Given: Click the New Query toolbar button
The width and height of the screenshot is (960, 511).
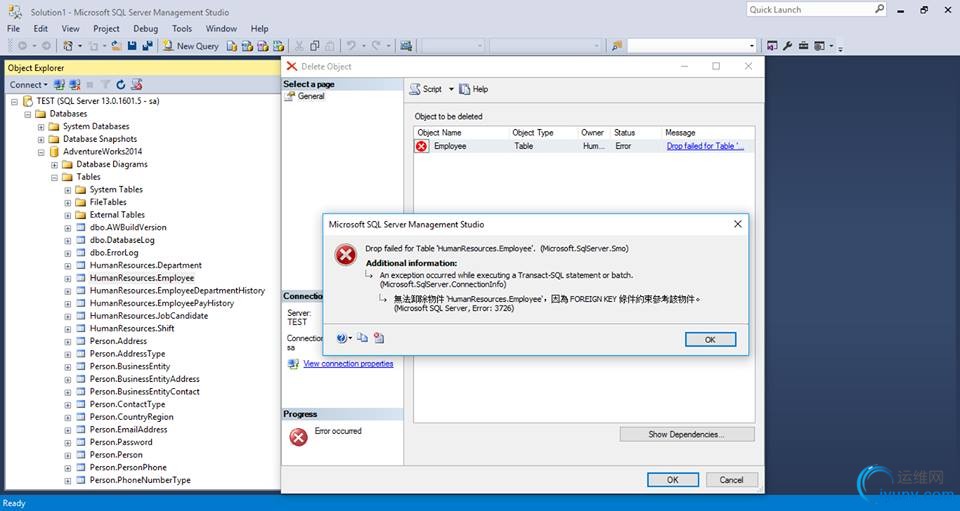Looking at the screenshot, I should (x=190, y=46).
